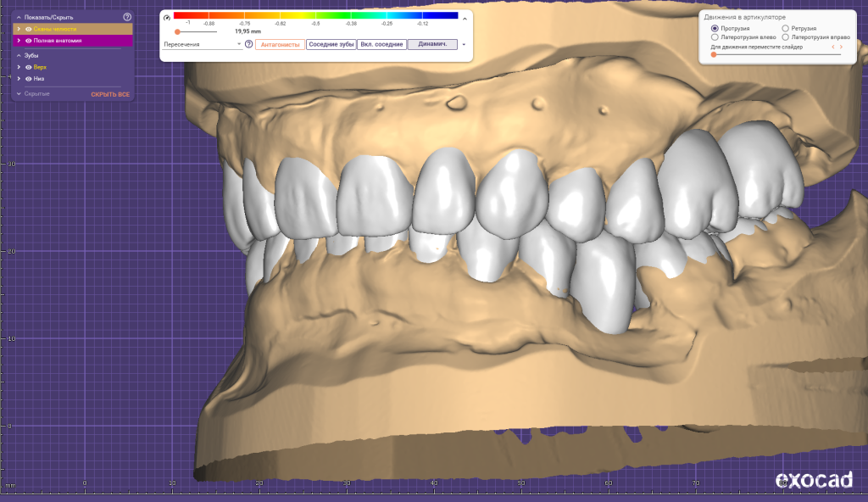This screenshot has width=868, height=502.
Task: Click the right step arrow in articulator panel
Action: (x=842, y=47)
